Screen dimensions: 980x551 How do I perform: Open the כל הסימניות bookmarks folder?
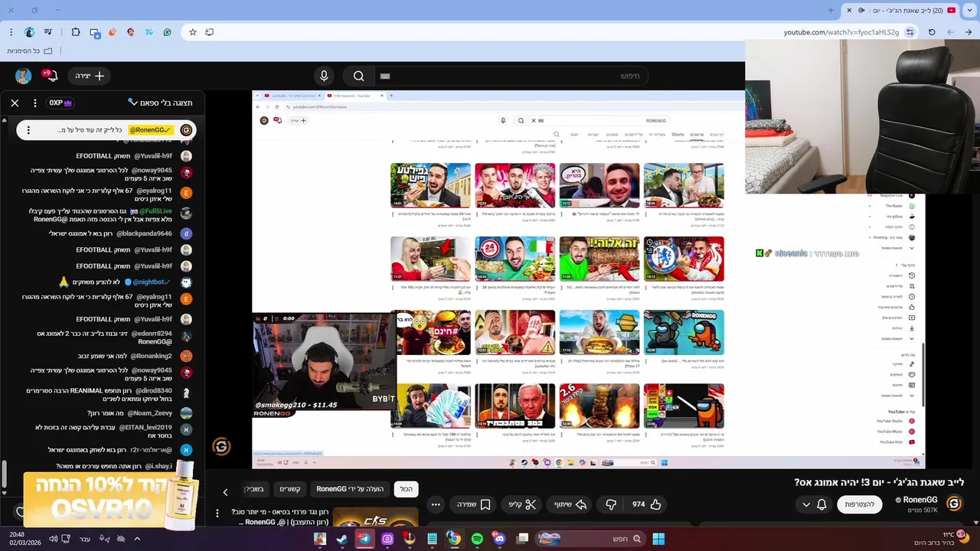(x=29, y=51)
